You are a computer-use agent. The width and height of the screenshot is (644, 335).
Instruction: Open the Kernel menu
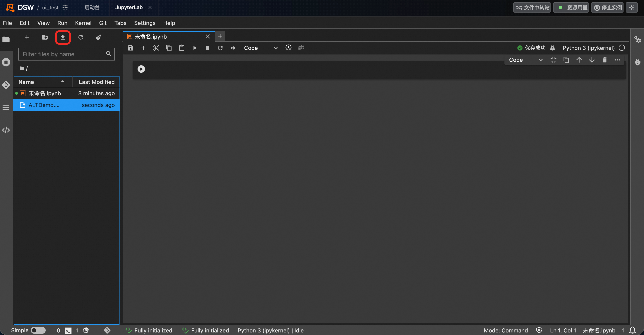click(x=83, y=23)
